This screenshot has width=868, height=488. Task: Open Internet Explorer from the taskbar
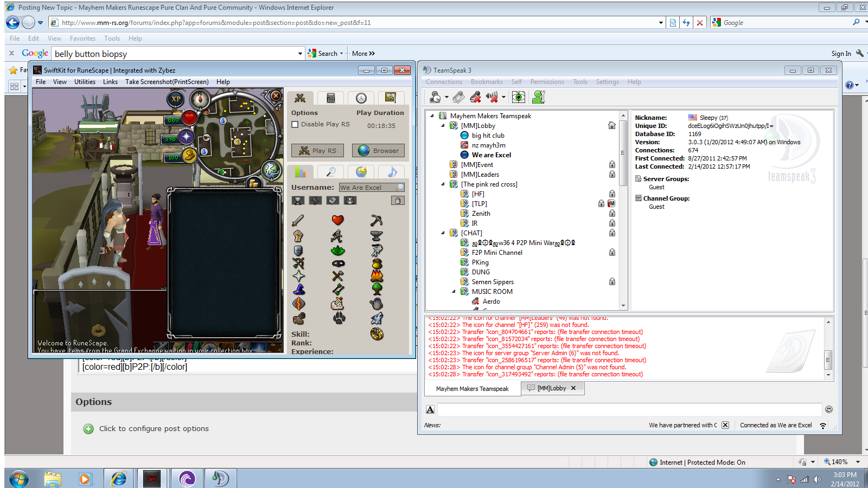pos(119,479)
